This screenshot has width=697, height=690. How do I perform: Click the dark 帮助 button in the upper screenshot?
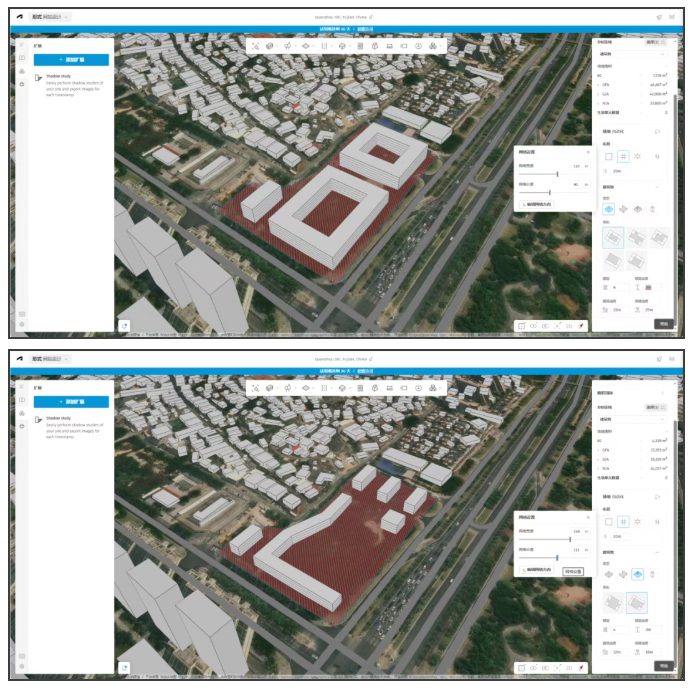click(664, 324)
